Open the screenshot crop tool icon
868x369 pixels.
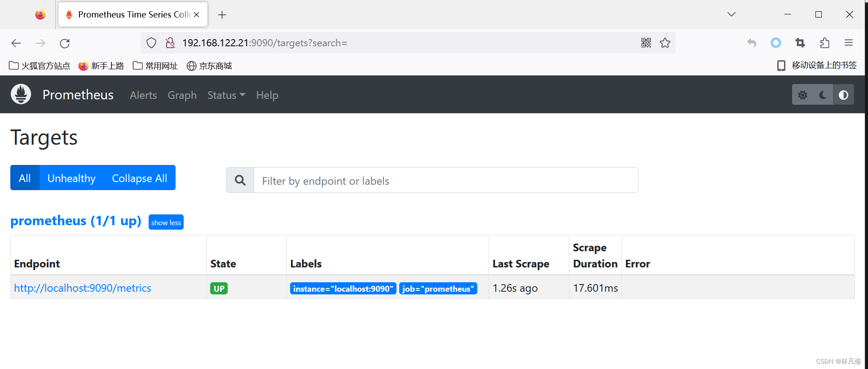tap(800, 43)
